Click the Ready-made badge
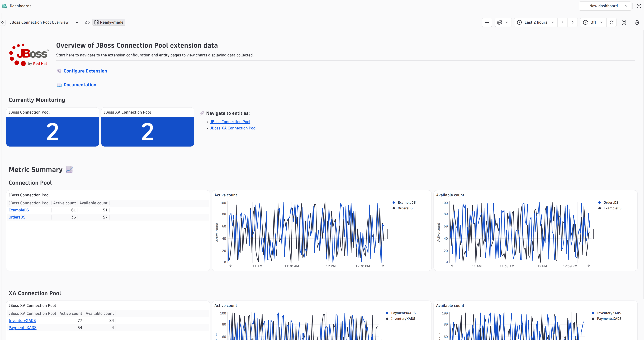 [109, 22]
